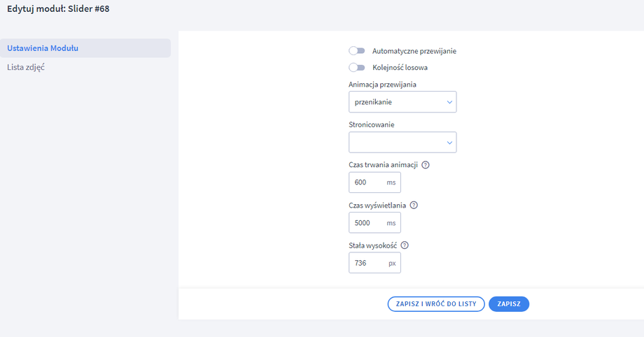Open Ustawienia Modułu sidebar tab

coord(43,48)
